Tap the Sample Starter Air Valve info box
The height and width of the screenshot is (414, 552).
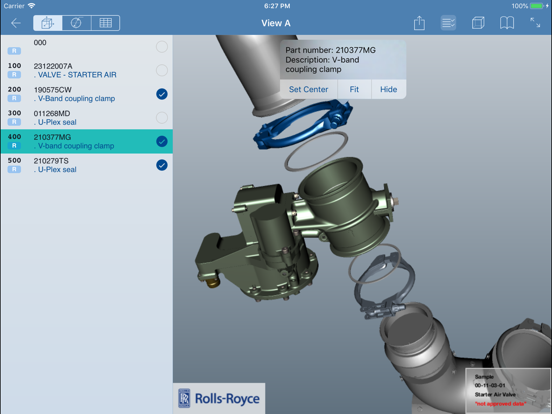508,391
